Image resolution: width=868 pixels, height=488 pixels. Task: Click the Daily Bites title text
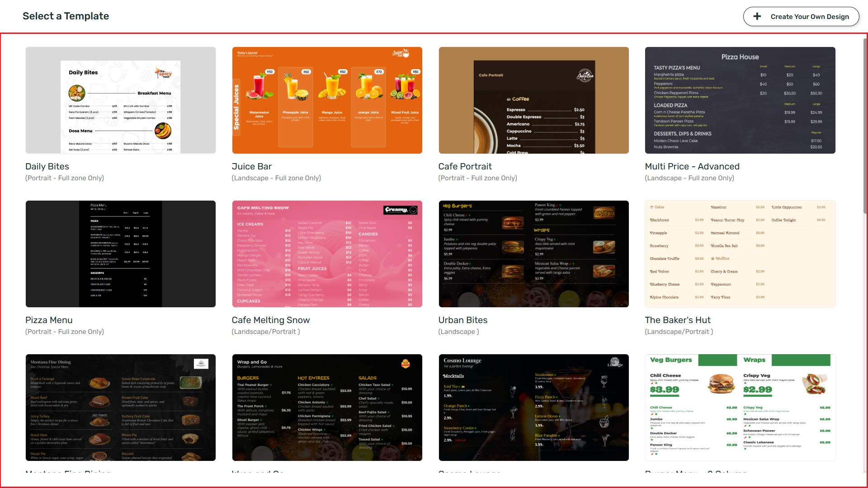click(47, 166)
